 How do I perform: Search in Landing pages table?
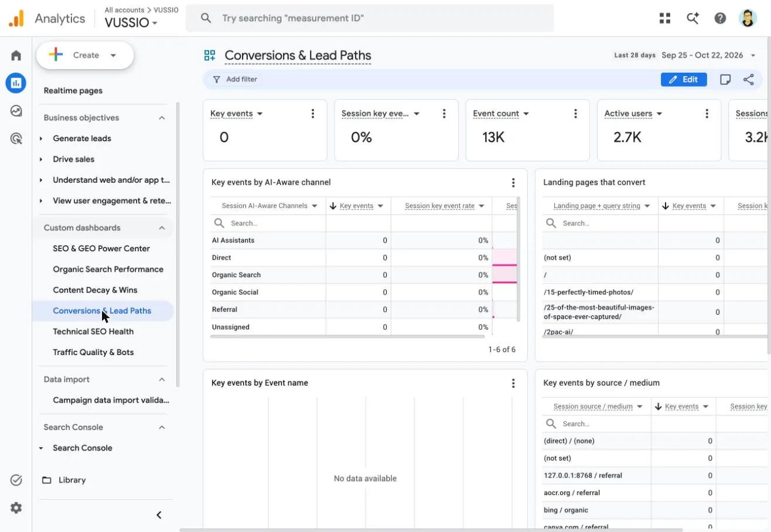[601, 223]
